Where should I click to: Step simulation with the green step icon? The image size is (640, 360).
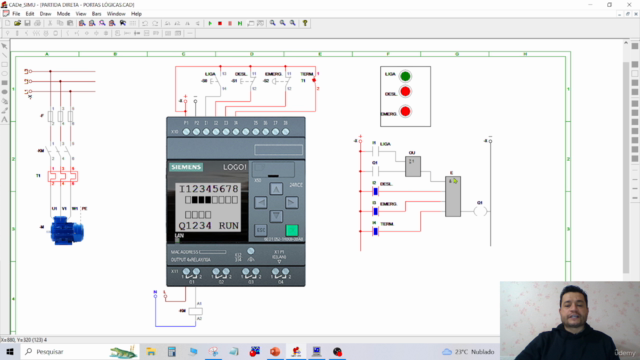[240, 23]
